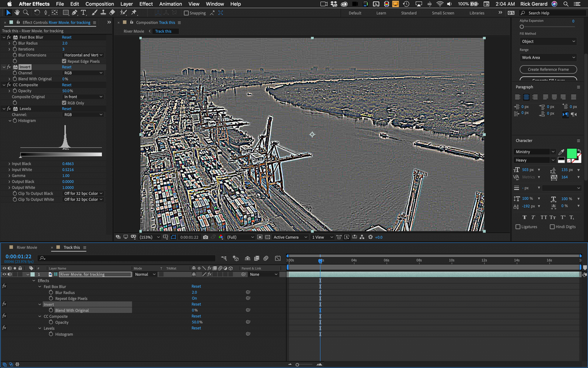This screenshot has height=368, width=588.
Task: Enable the Ligatures checkbox
Action: (518, 227)
